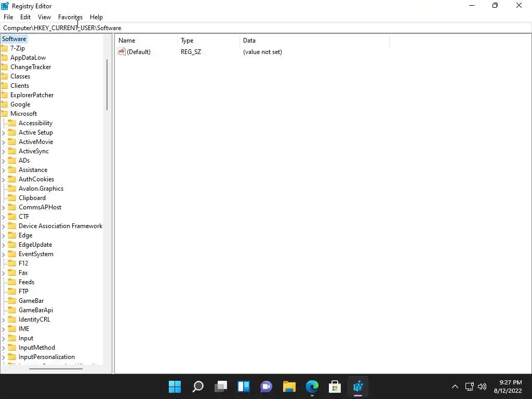Click the AppDataLow folder icon
Screen dimensions: 532x399
[x=4, y=58]
